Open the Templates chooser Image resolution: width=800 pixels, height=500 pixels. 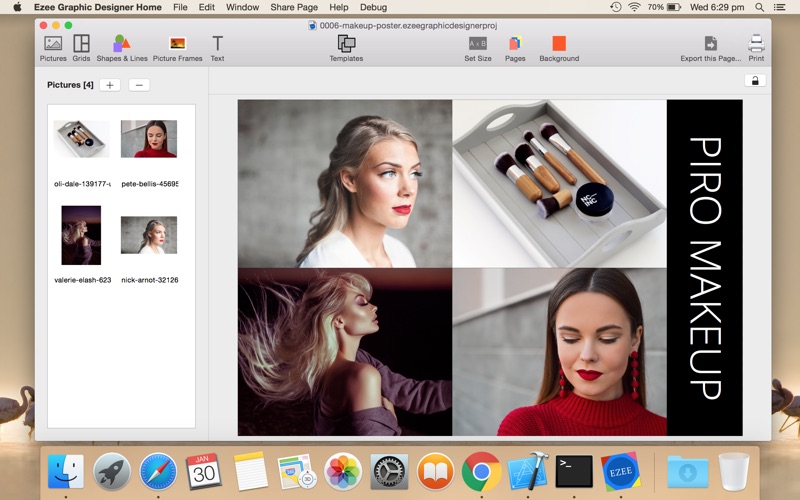coord(346,48)
